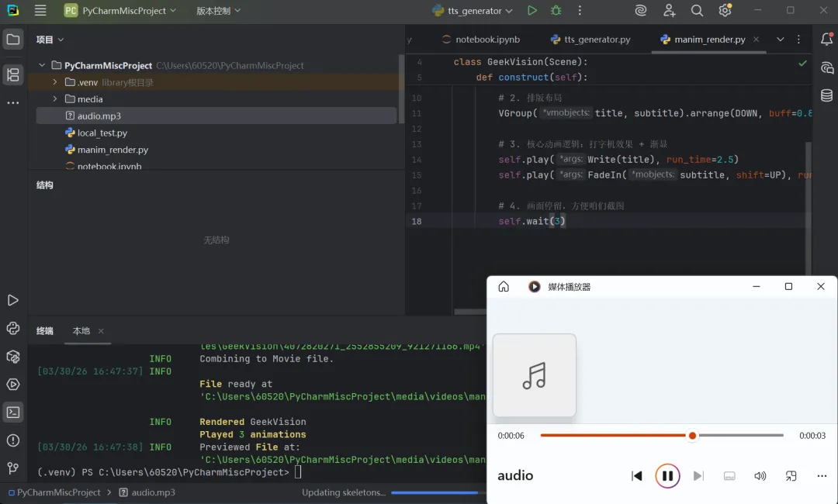The image size is (838, 504).
Task: Click the 结构 panel header
Action: tap(45, 185)
